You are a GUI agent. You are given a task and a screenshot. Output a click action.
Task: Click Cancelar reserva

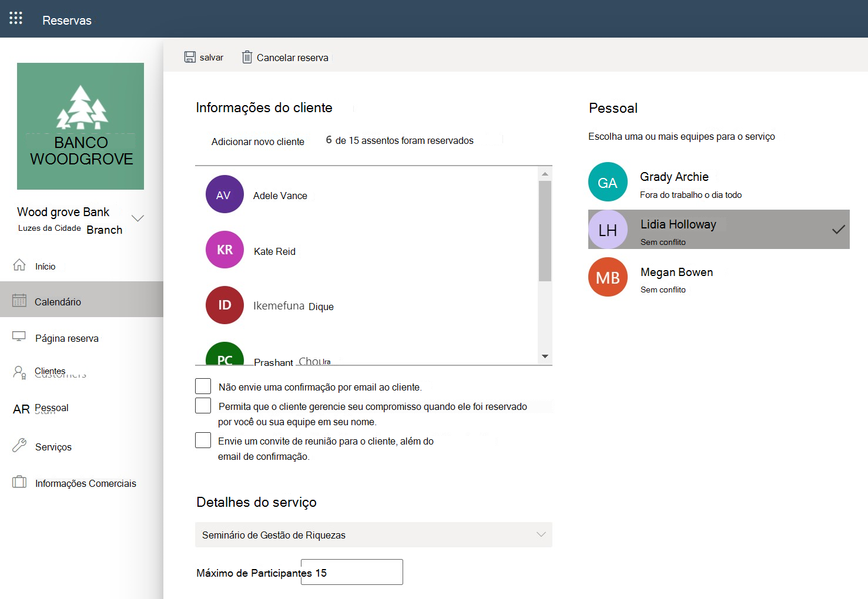(x=293, y=58)
